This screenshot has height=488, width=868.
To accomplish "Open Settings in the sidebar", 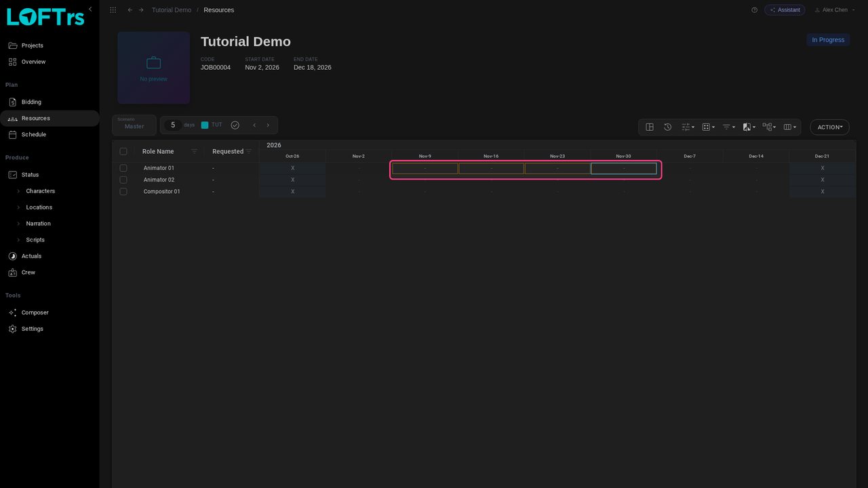I will tap(50, 329).
